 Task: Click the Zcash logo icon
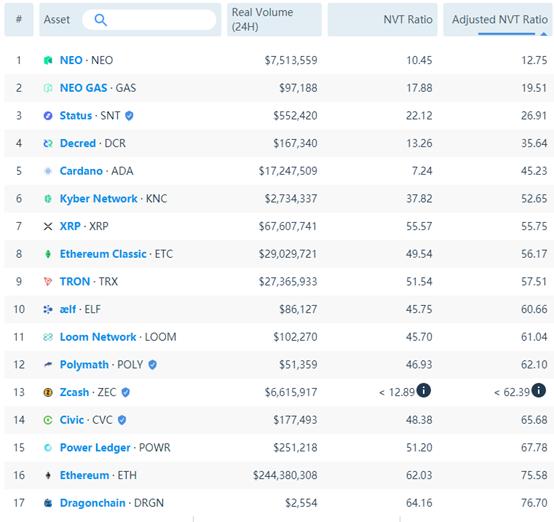(48, 392)
